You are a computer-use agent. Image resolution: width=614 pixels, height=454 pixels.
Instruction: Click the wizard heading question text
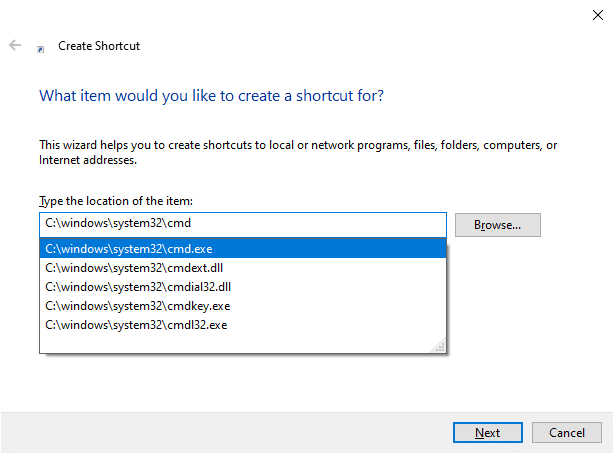click(211, 96)
